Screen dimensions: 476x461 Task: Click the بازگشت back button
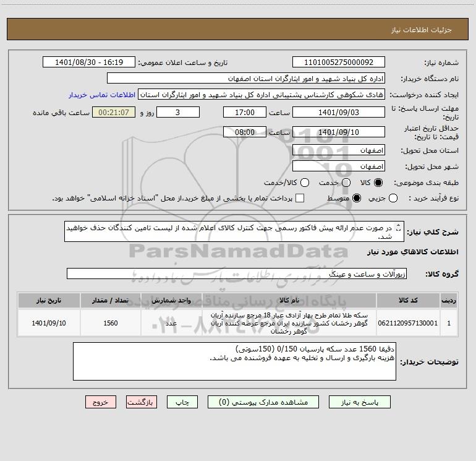(142, 402)
